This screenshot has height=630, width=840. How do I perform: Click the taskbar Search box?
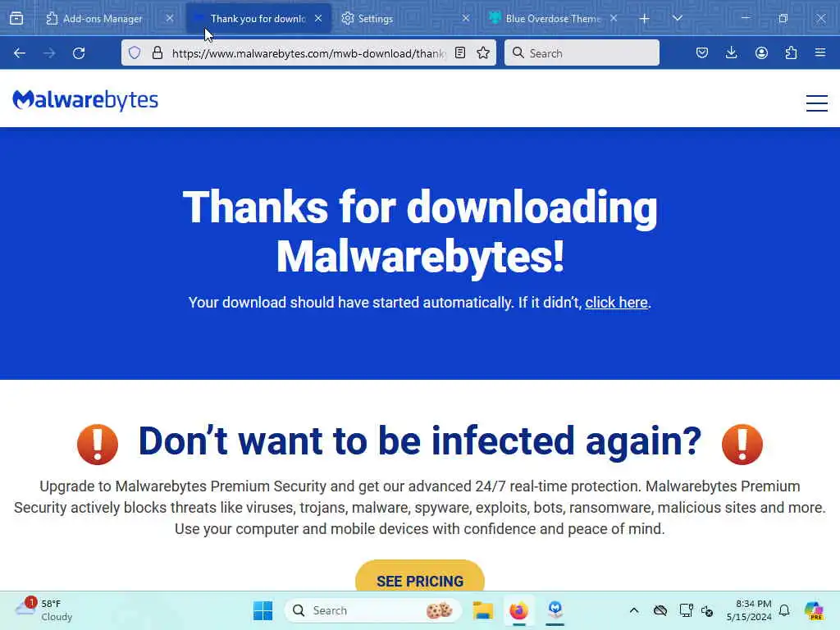pyautogui.click(x=373, y=610)
